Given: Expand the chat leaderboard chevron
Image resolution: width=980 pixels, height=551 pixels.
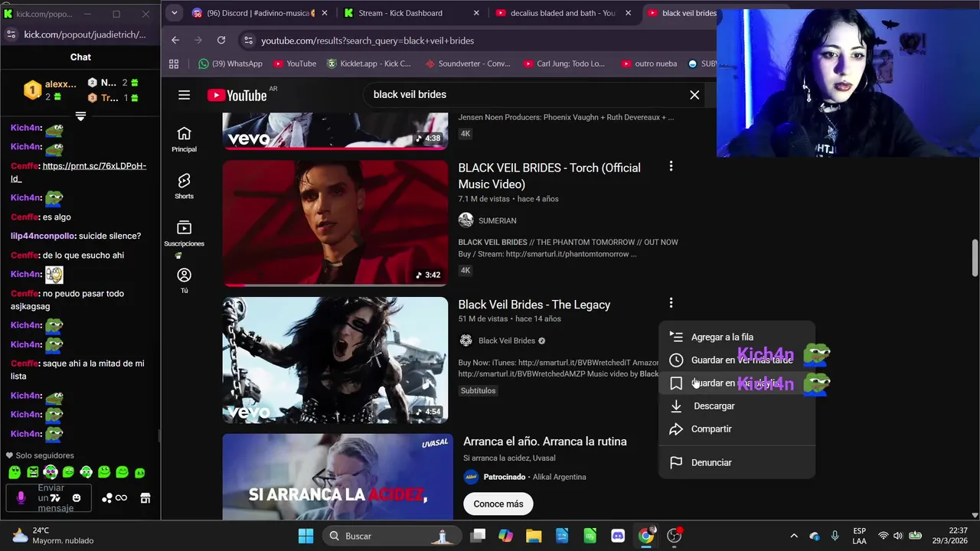Looking at the screenshot, I should tap(80, 116).
